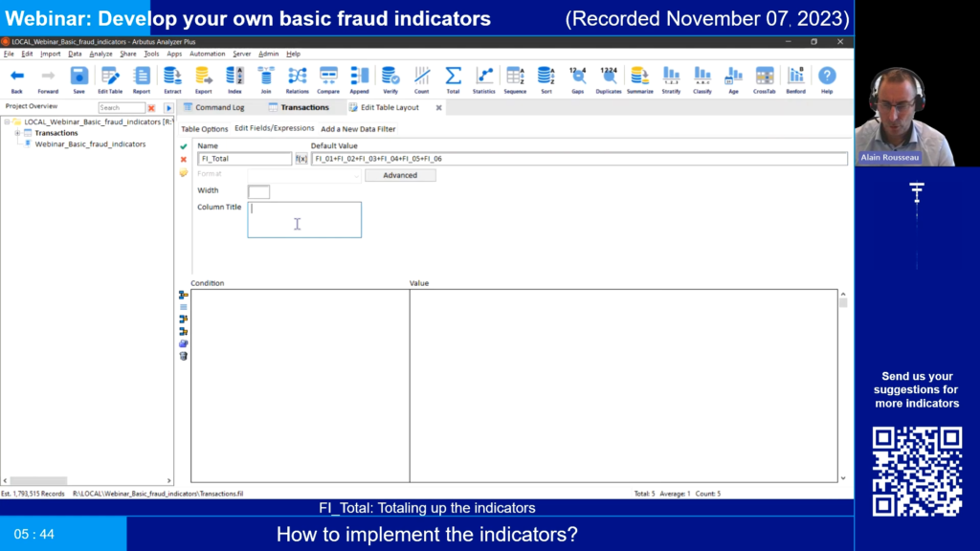
Task: Click into the Width input box
Action: (258, 191)
